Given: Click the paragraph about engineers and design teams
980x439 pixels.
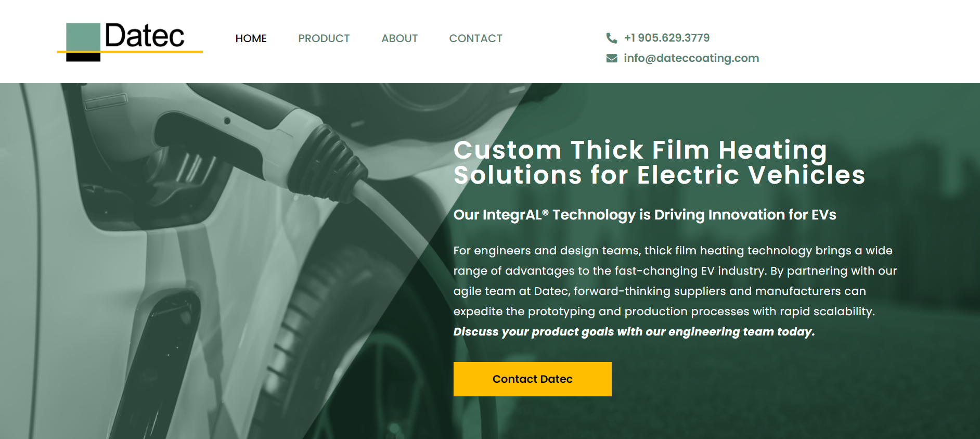Looking at the screenshot, I should pyautogui.click(x=675, y=281).
